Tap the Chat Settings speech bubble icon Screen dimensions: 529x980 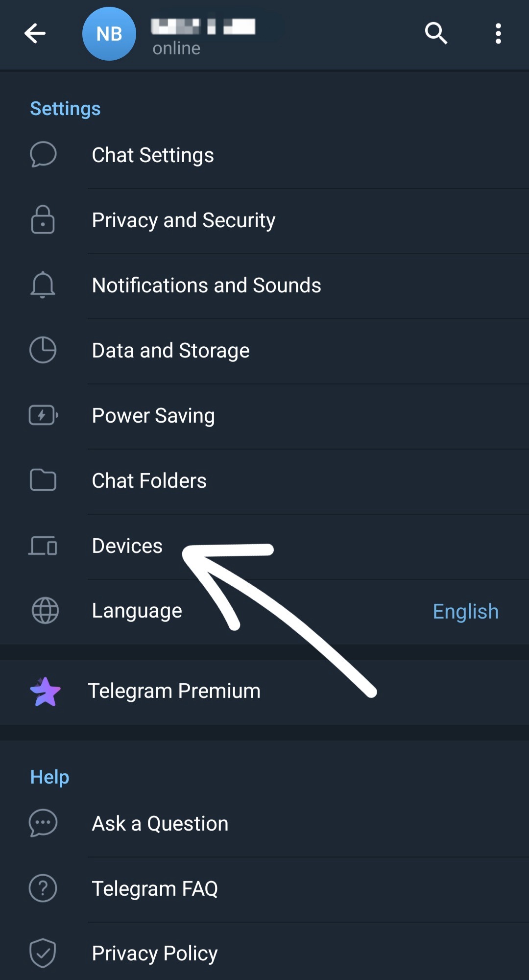(43, 155)
